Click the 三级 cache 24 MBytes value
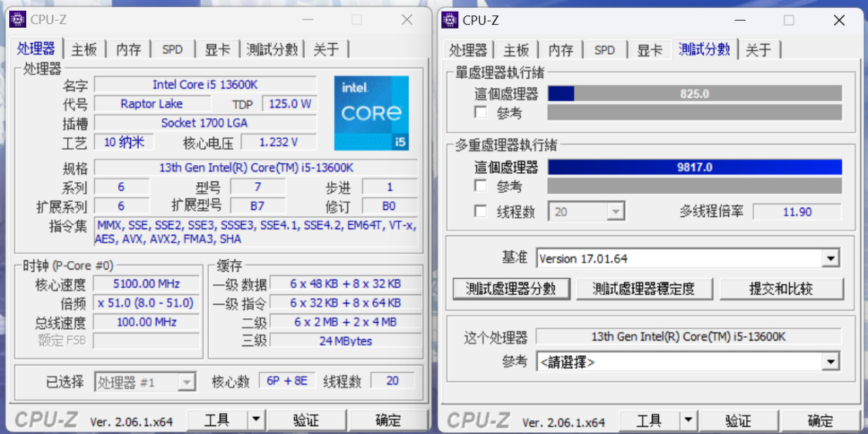Image resolution: width=868 pixels, height=434 pixels. pyautogui.click(x=346, y=341)
